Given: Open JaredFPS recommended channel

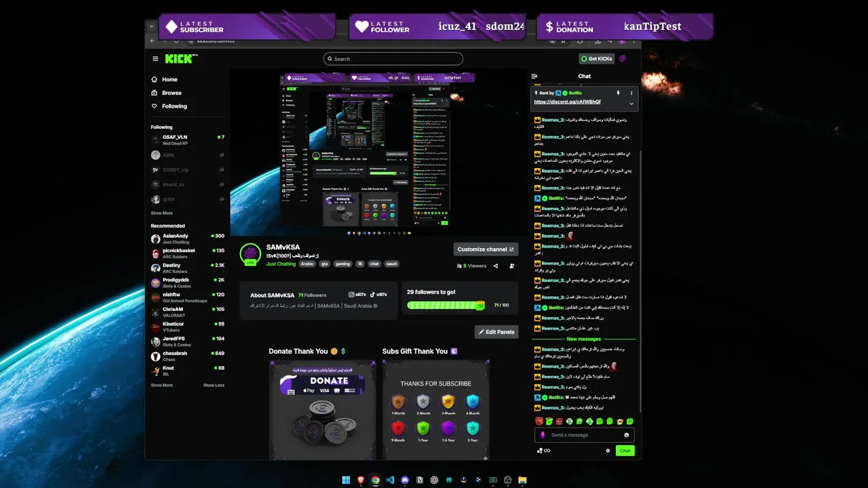Looking at the screenshot, I should 188,341.
